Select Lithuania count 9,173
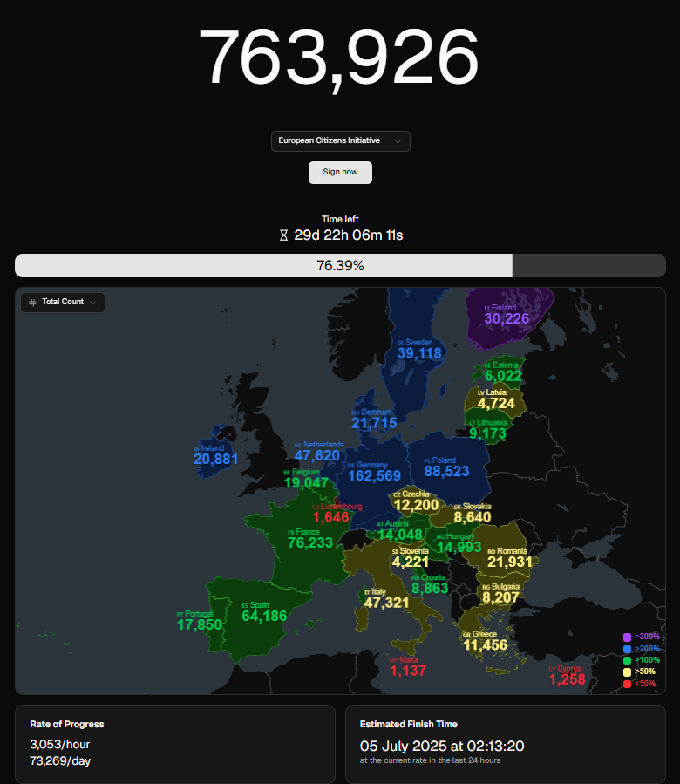 point(487,433)
